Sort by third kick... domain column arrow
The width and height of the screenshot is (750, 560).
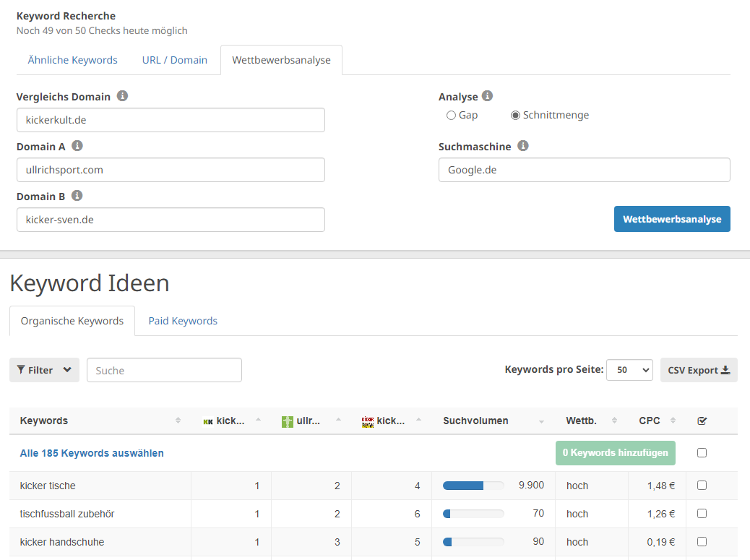click(x=418, y=419)
